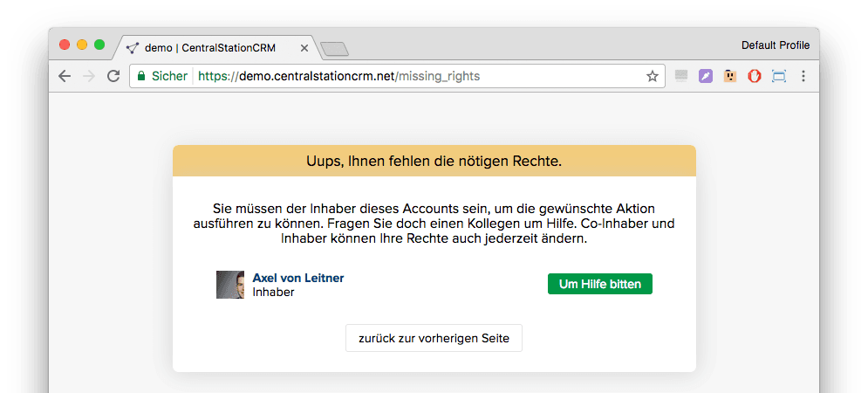Viewport: 868px width, 393px height.
Task: Reload the current page
Action: point(113,76)
